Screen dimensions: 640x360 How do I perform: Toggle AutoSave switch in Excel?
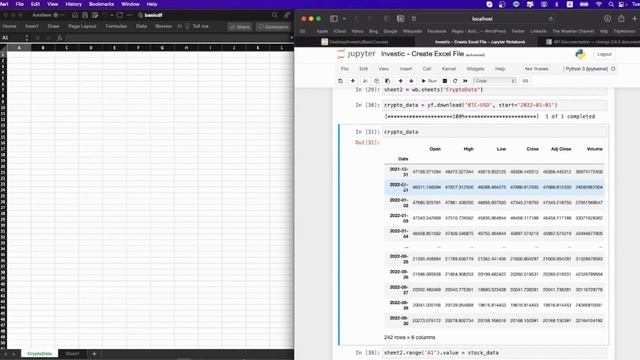click(x=59, y=15)
